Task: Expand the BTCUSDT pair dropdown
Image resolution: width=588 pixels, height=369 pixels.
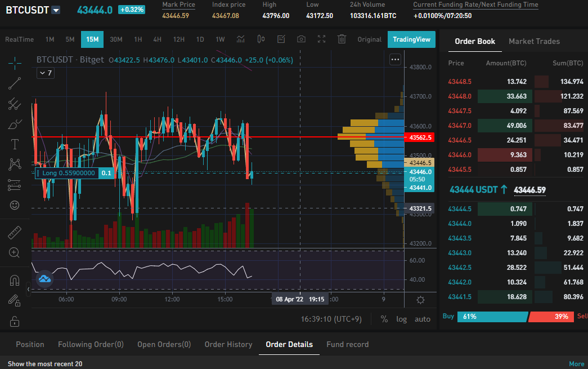Action: pyautogui.click(x=56, y=10)
